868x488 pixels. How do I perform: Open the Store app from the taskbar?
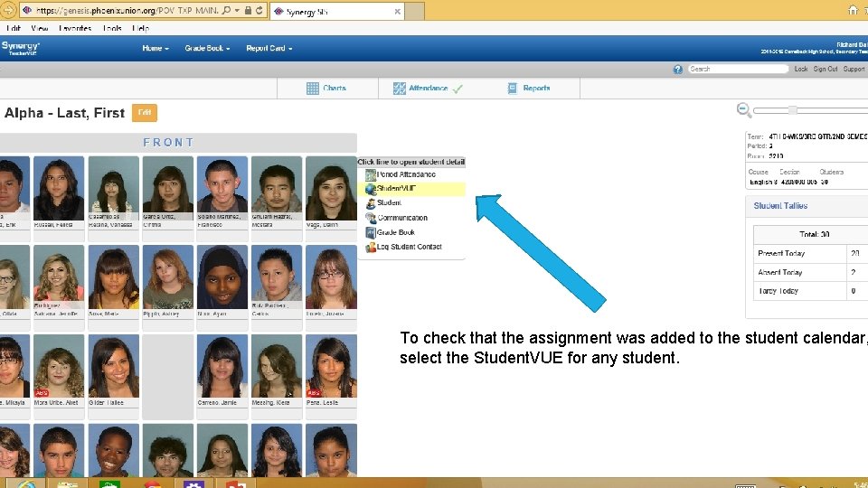pyautogui.click(x=109, y=484)
